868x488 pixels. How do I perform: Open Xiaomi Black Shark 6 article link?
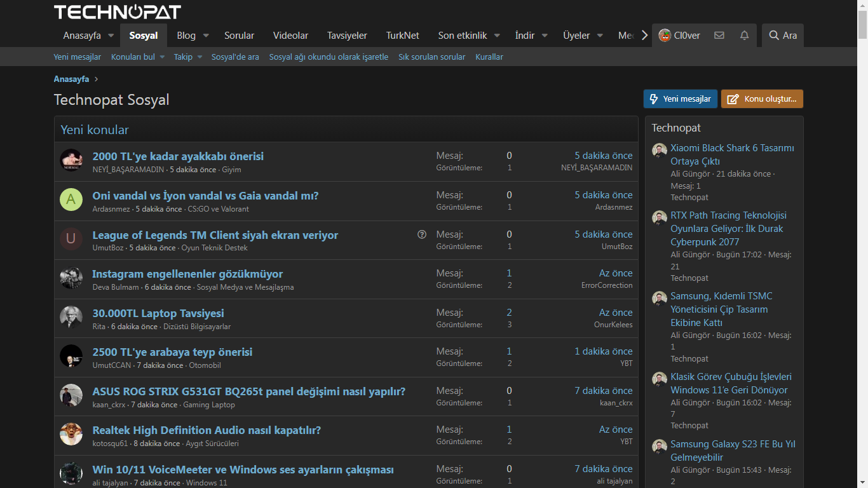click(733, 154)
